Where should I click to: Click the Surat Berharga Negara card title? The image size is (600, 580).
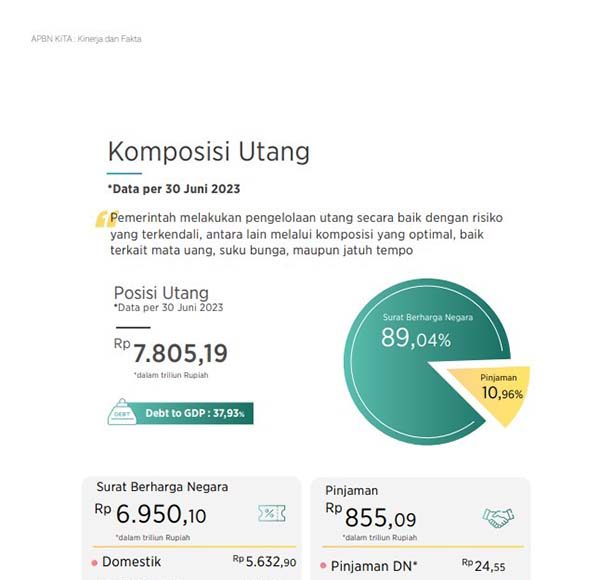[162, 487]
